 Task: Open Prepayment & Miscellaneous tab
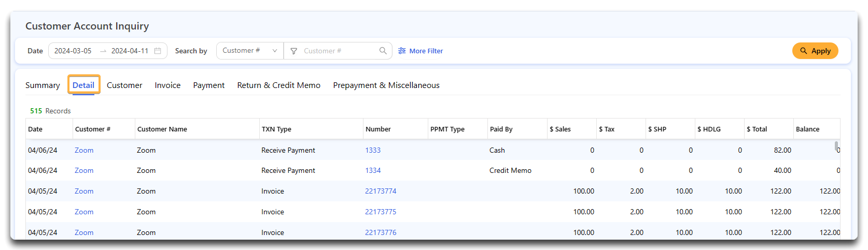[386, 85]
